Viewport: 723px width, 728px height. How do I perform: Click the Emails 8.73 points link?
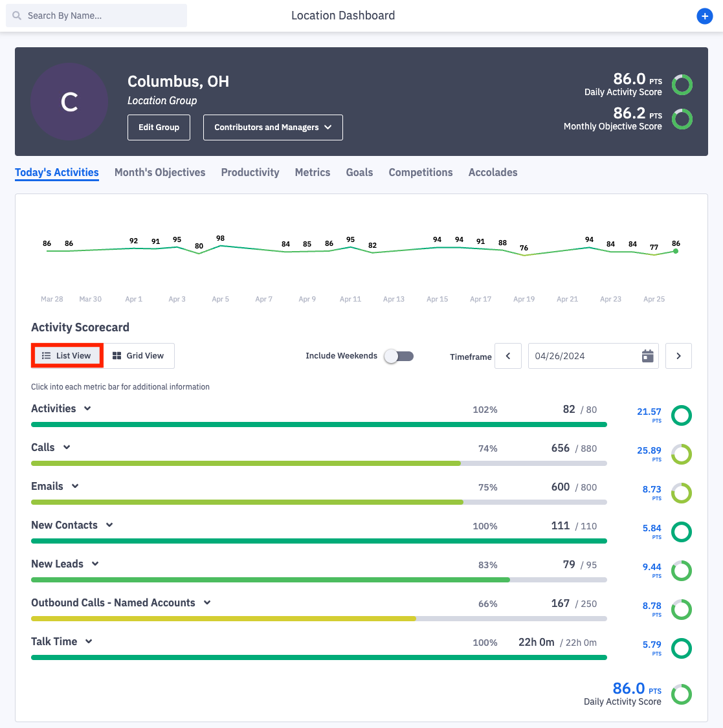tap(651, 490)
